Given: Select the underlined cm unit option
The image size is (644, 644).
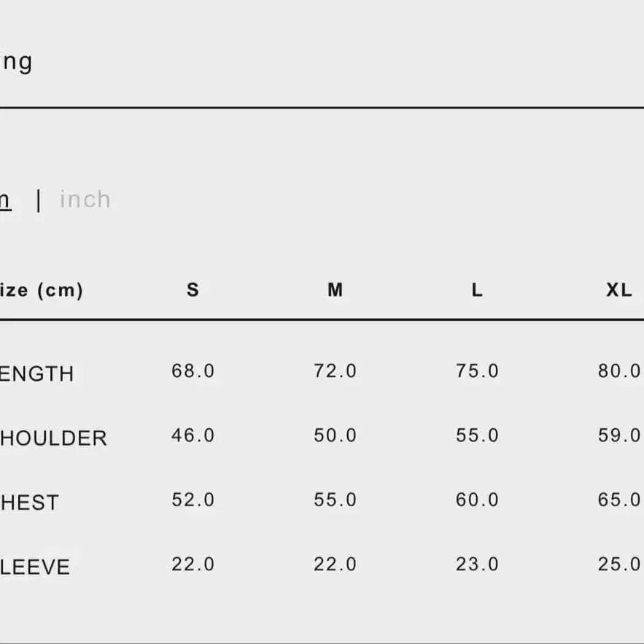Looking at the screenshot, I should point(5,201).
